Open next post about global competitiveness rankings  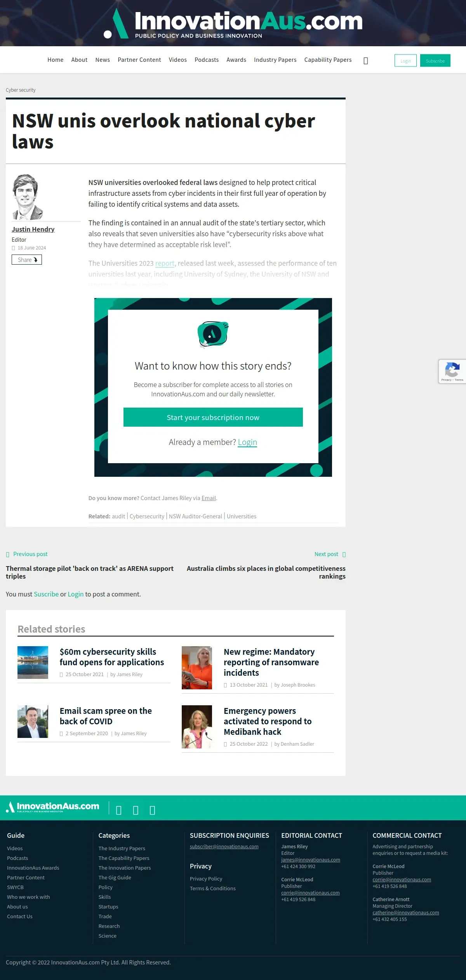(x=266, y=572)
